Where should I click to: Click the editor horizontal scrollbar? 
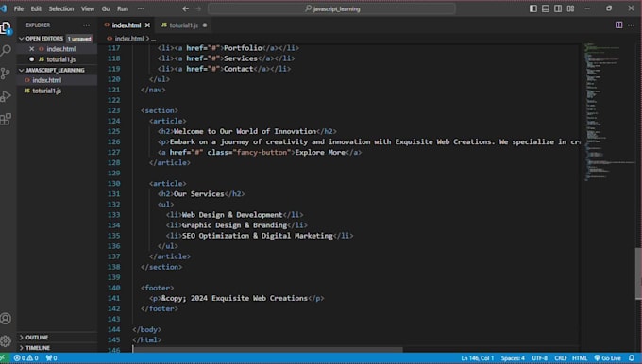[267, 350]
